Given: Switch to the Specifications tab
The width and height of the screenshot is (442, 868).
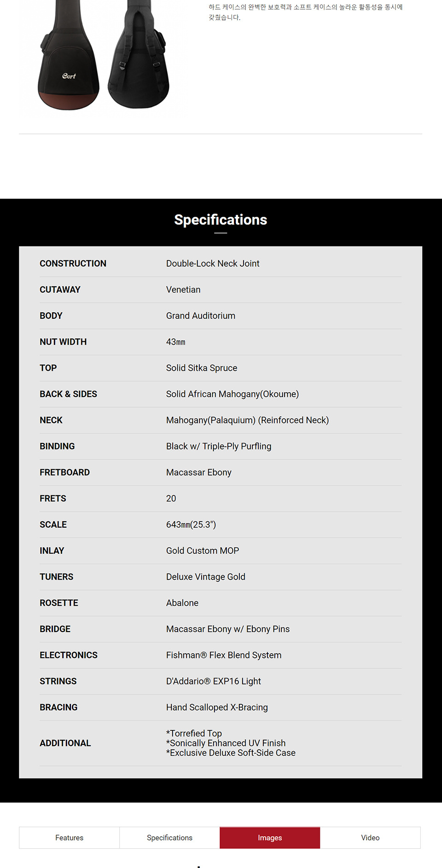Looking at the screenshot, I should click(169, 838).
